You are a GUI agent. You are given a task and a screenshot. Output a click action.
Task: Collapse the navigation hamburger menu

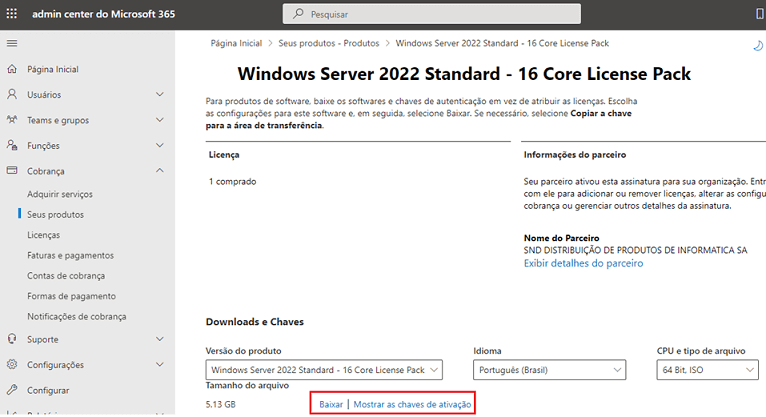click(x=12, y=43)
